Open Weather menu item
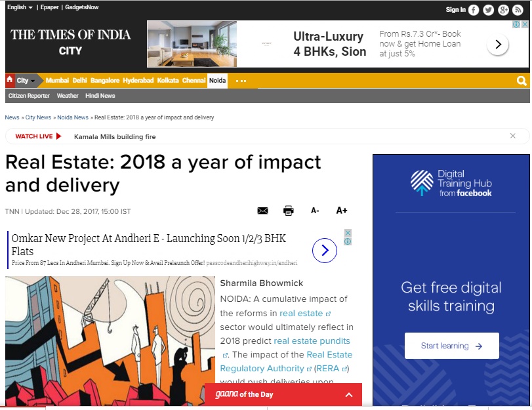532x410 pixels. click(68, 96)
